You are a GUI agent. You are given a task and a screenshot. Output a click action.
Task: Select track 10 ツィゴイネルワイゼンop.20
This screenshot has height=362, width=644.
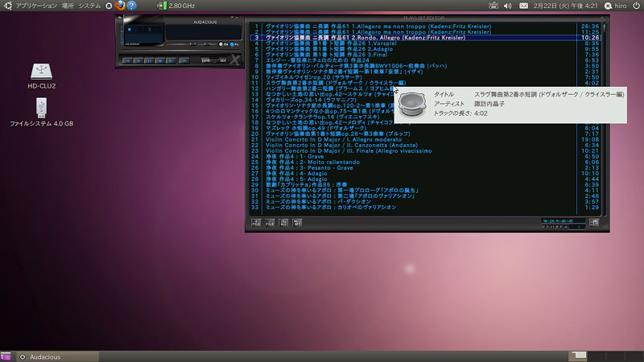point(425,77)
